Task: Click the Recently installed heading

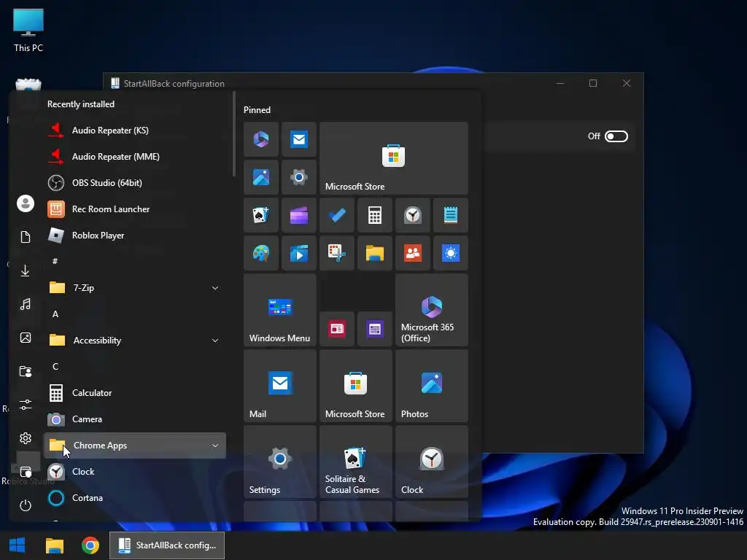Action: 80,104
